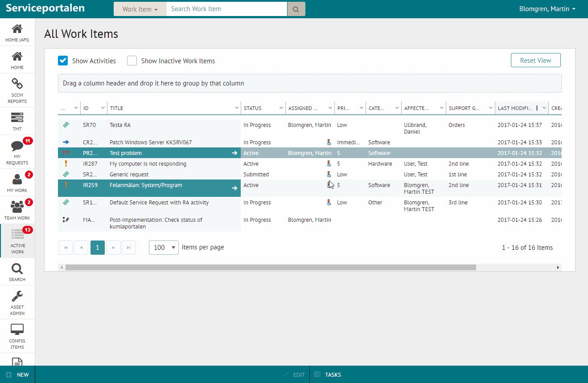The image size is (588, 383).
Task: Click the magnifier search button in header
Action: [296, 9]
